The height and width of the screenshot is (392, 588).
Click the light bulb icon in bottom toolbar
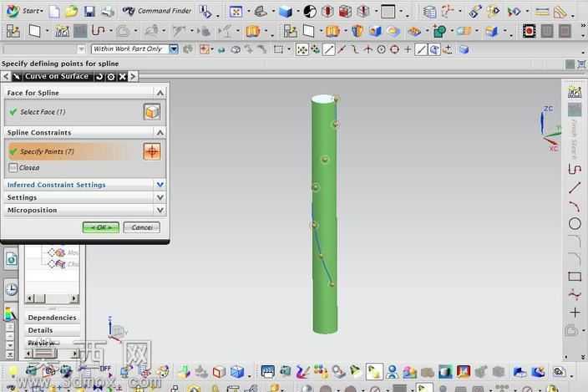13,371
